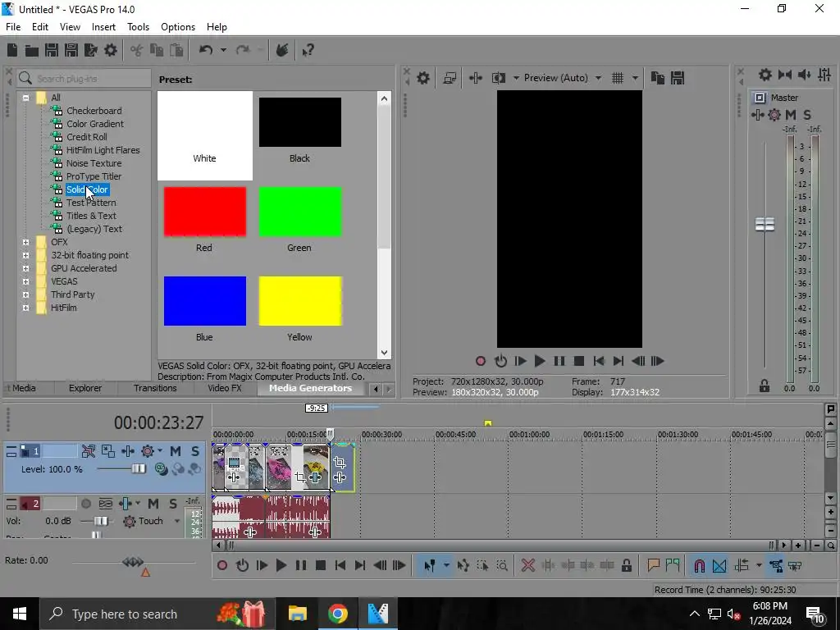This screenshot has height=630, width=840.
Task: Click the What's This help icon
Action: click(308, 51)
